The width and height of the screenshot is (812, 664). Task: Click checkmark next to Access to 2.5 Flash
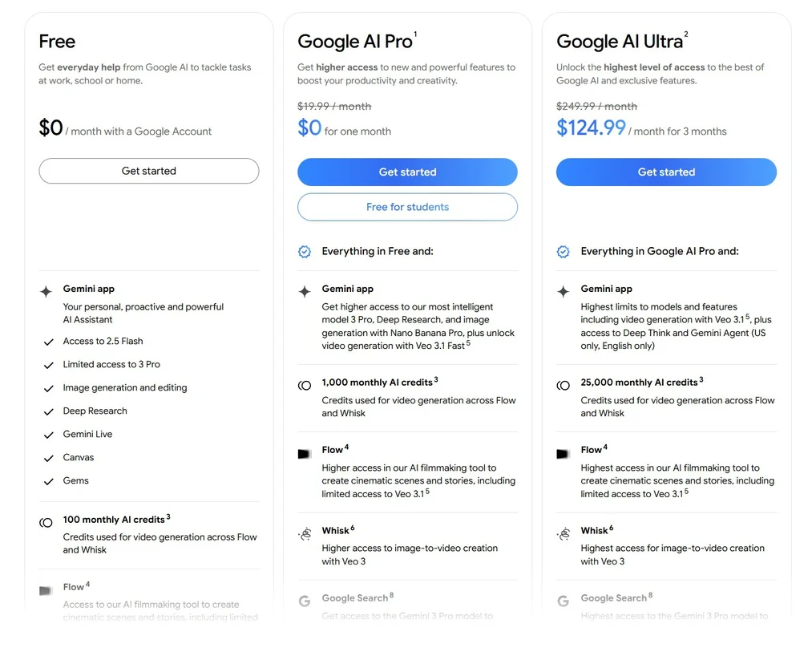tap(48, 342)
